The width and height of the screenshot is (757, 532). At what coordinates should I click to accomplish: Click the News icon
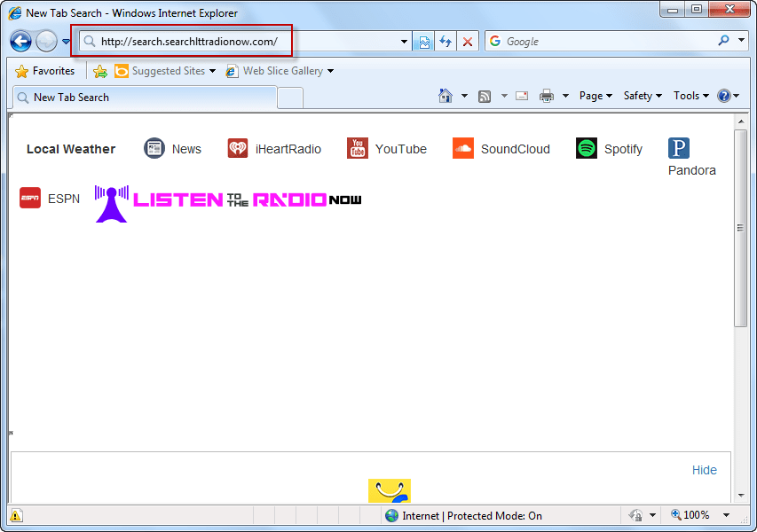(x=154, y=148)
